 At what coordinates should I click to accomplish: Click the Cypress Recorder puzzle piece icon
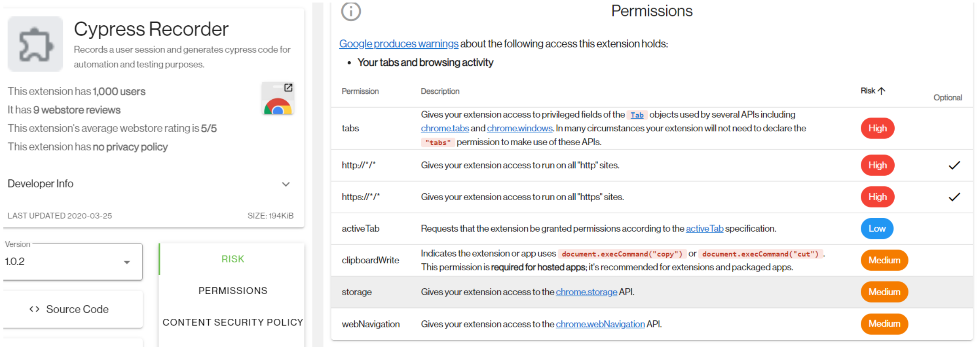point(35,43)
